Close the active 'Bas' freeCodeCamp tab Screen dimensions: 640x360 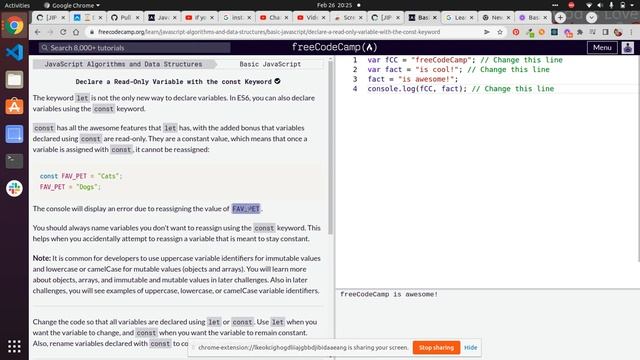point(434,18)
